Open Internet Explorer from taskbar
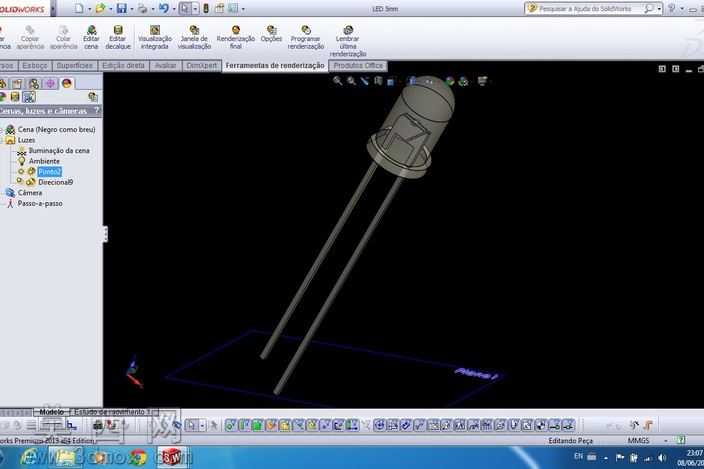The image size is (704, 469). pos(30,457)
